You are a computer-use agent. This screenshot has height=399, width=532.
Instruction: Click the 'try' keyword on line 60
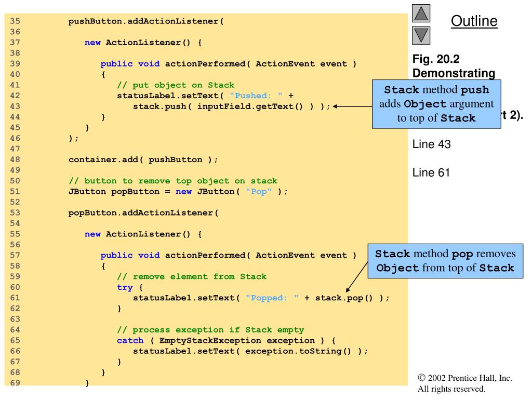click(125, 287)
